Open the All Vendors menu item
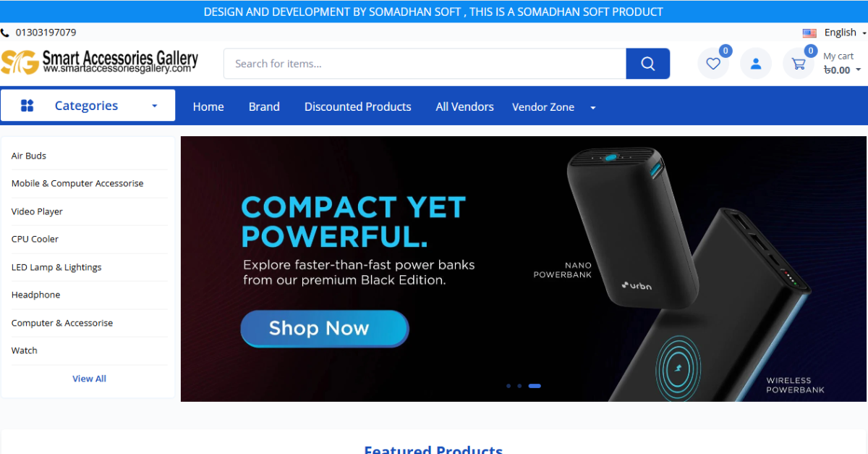 coord(465,106)
